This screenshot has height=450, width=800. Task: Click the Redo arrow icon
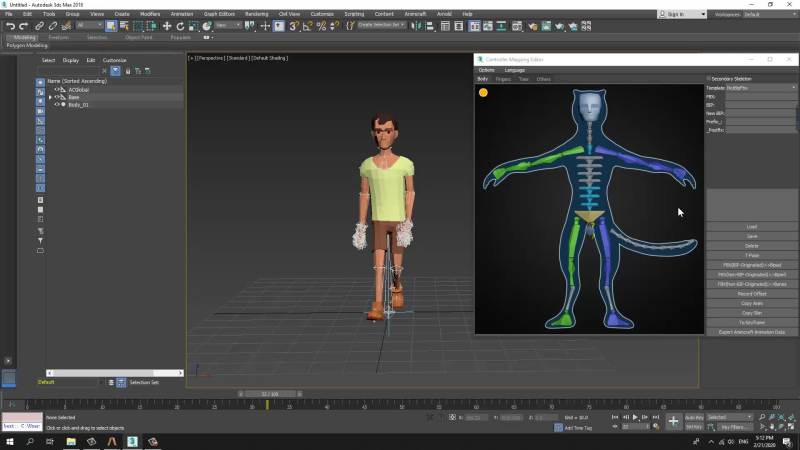click(23, 26)
